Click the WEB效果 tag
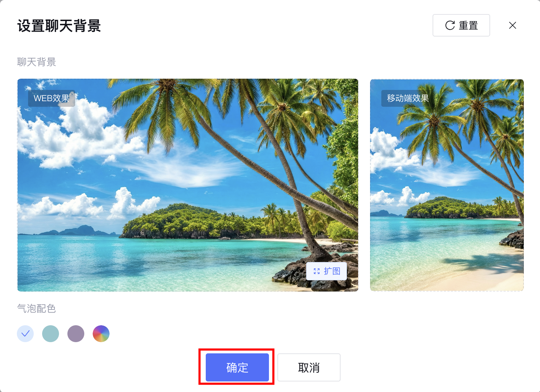540x392 pixels. (52, 98)
